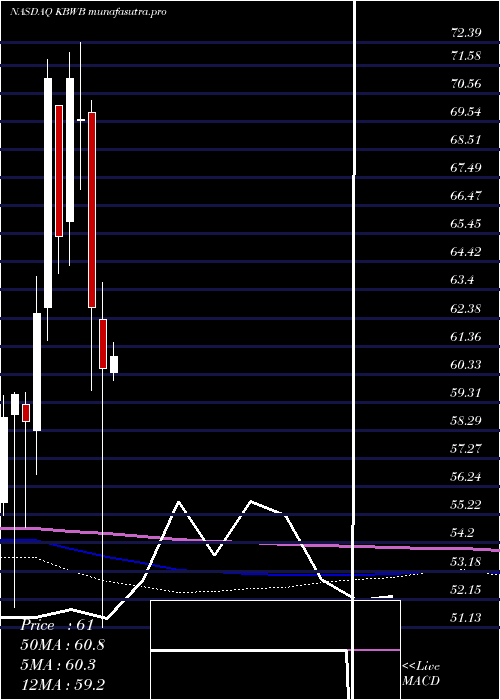Click the '50MA : 60.8' readout
This screenshot has width=500, height=700.
[62, 645]
